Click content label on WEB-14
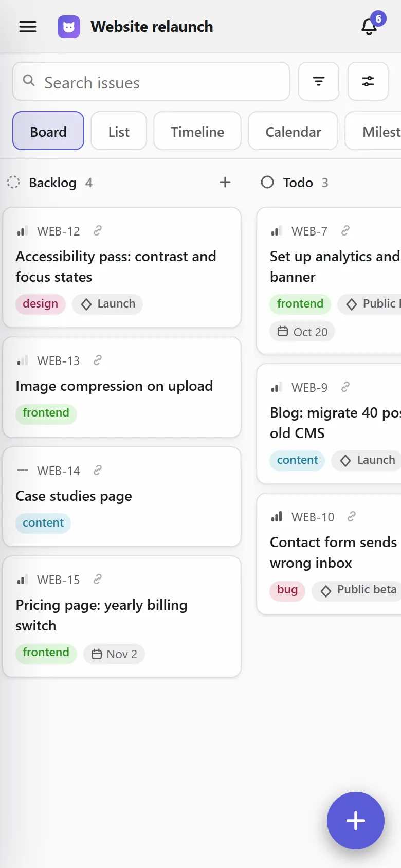The height and width of the screenshot is (868, 401). 43,523
